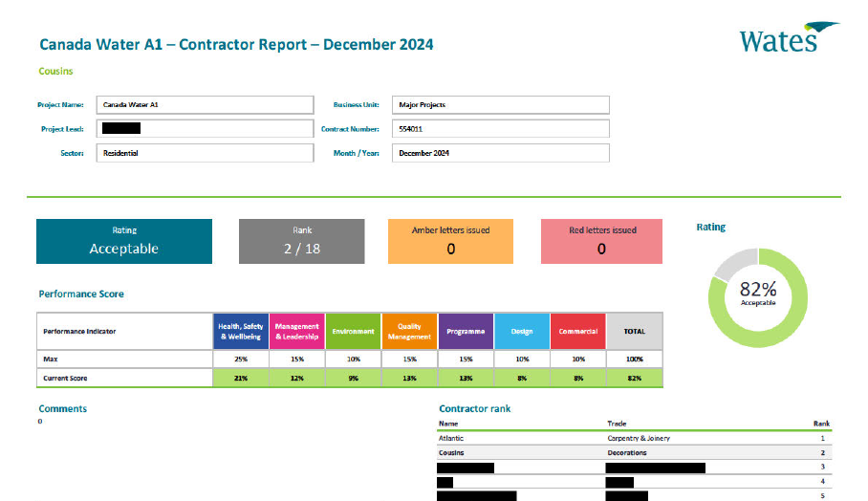868x501 pixels.
Task: Select the Red letters issued tile
Action: pos(601,241)
